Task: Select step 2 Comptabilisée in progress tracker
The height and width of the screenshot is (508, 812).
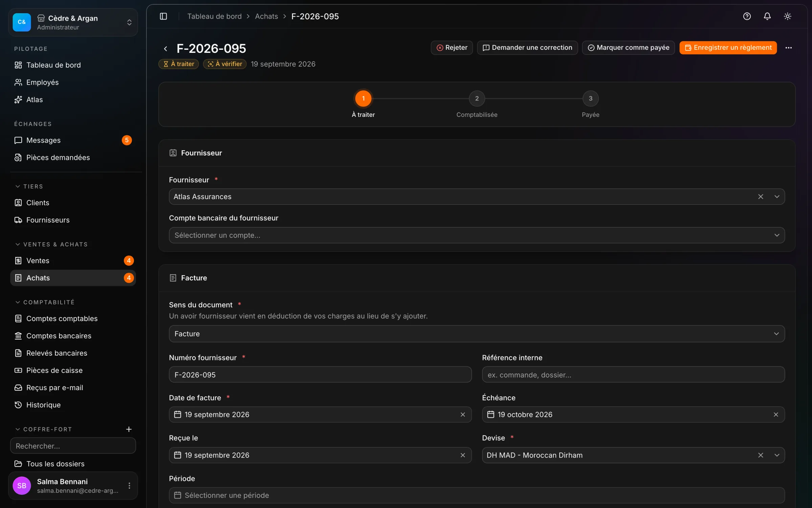Action: [x=477, y=99]
